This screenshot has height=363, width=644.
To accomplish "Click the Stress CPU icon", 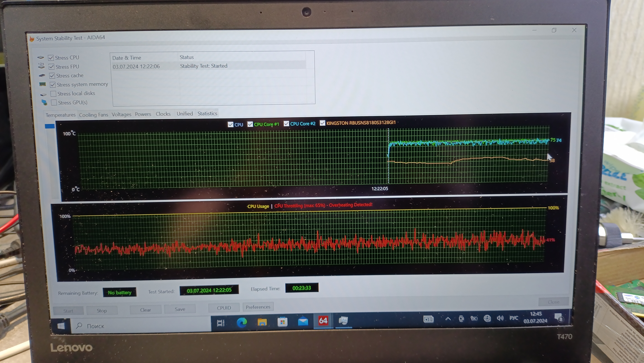I will click(x=41, y=57).
